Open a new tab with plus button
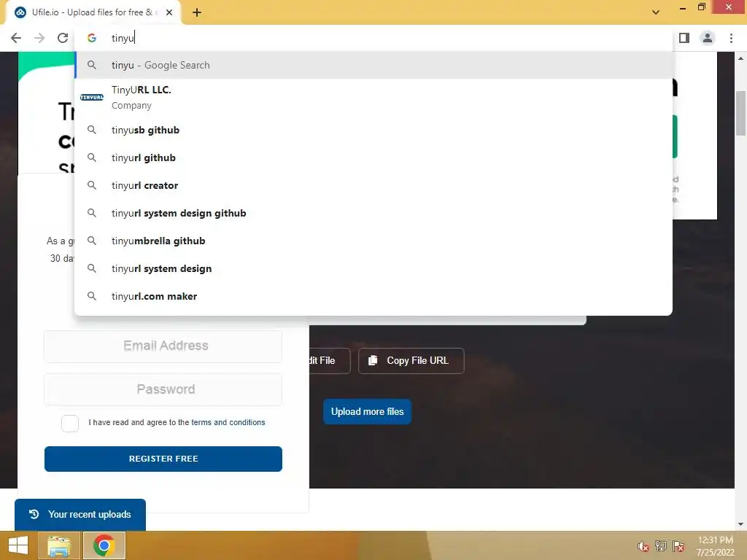Image resolution: width=747 pixels, height=560 pixels. 197,12
